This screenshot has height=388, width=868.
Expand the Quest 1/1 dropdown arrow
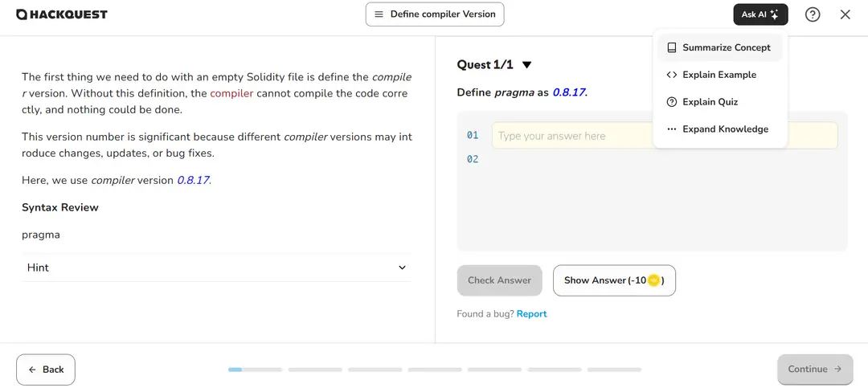(x=527, y=65)
